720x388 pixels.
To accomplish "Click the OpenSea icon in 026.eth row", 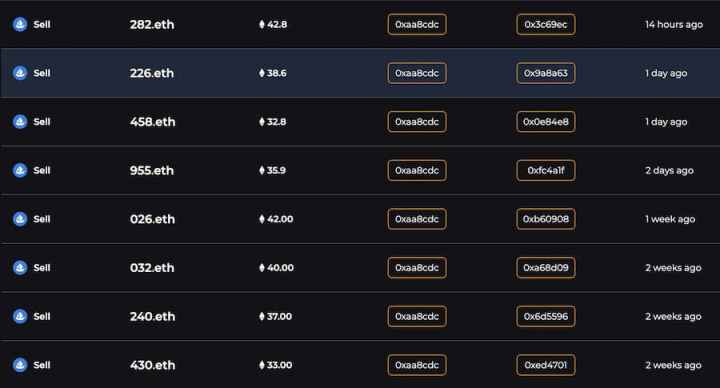I will point(20,219).
